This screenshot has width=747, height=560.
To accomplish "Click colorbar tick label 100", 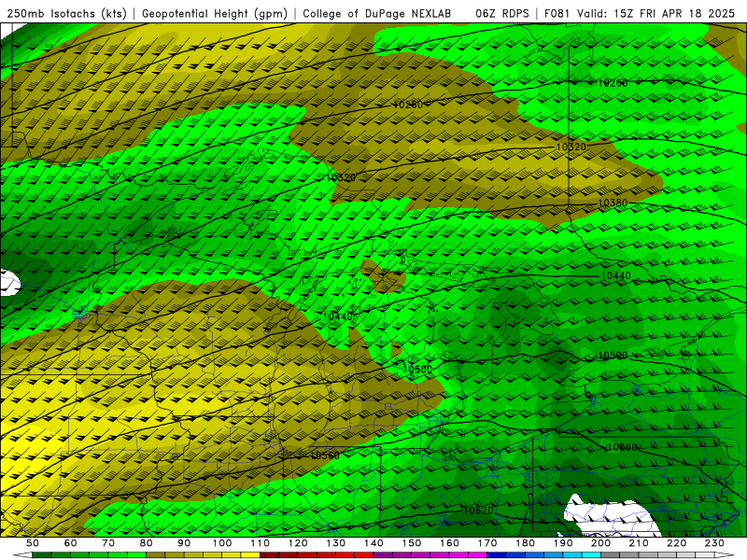I will (x=222, y=543).
